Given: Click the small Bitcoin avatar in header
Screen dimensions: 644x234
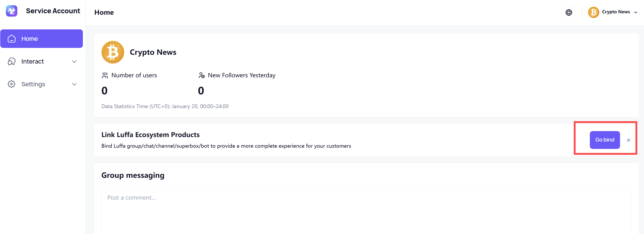Looking at the screenshot, I should (593, 12).
